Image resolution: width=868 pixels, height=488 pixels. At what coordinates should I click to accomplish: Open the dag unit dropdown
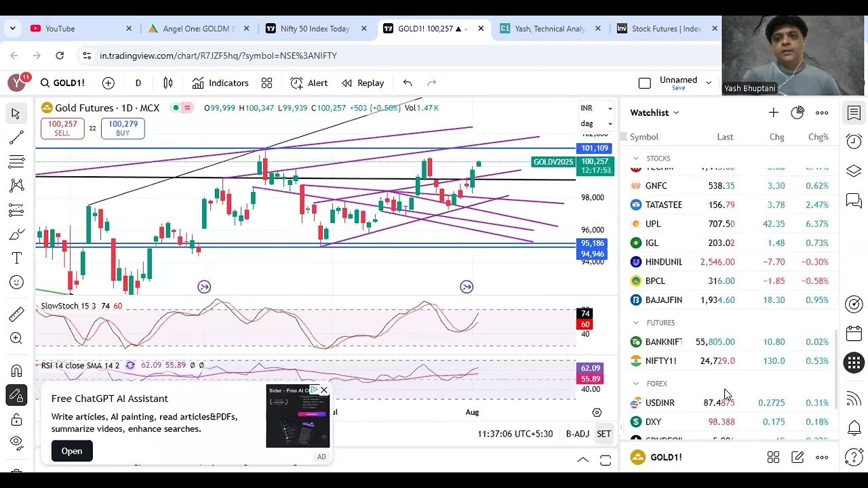pyautogui.click(x=596, y=123)
